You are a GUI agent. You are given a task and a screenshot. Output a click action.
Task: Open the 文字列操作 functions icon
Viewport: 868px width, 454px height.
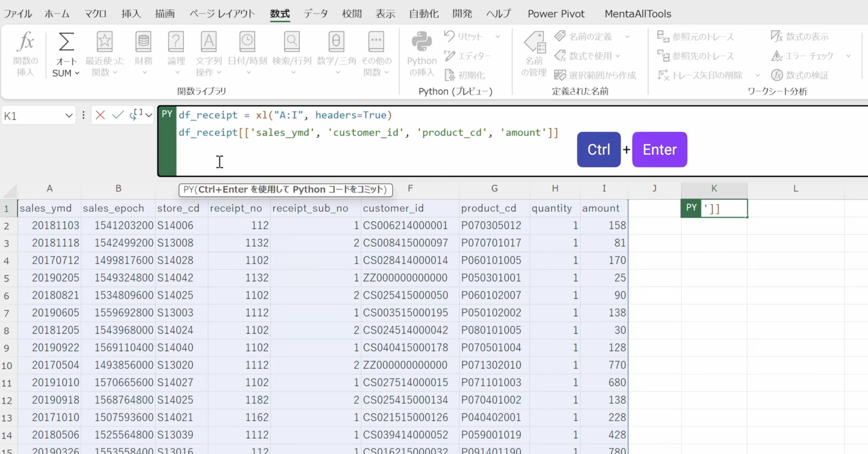click(x=208, y=42)
